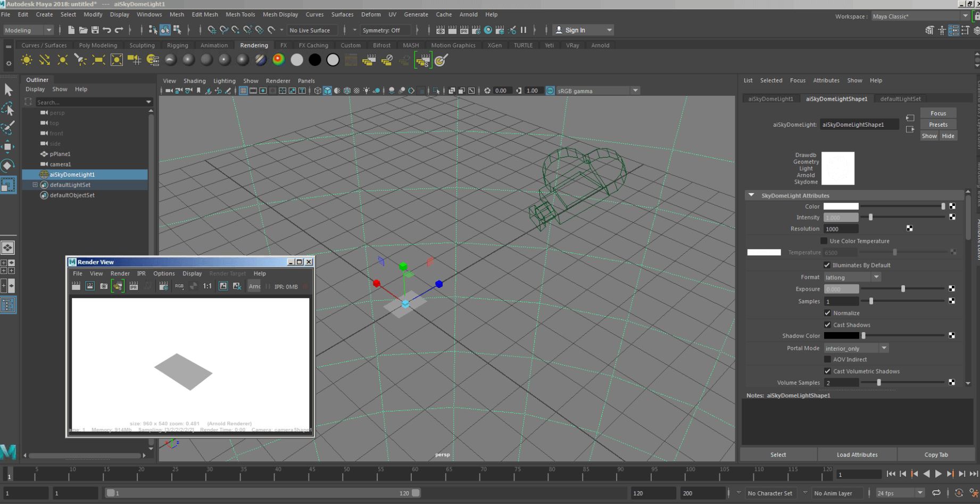
Task: Open the defaultLightSet attribute tab
Action: [x=900, y=98]
